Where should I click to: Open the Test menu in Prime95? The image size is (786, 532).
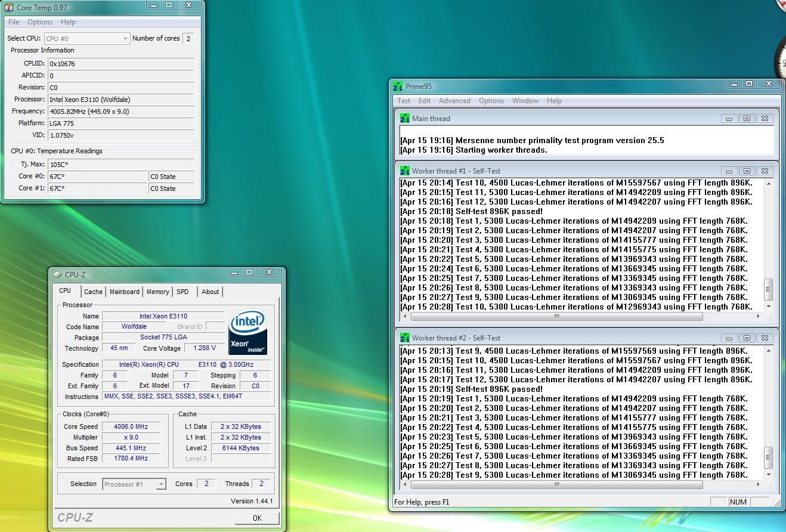coord(404,101)
